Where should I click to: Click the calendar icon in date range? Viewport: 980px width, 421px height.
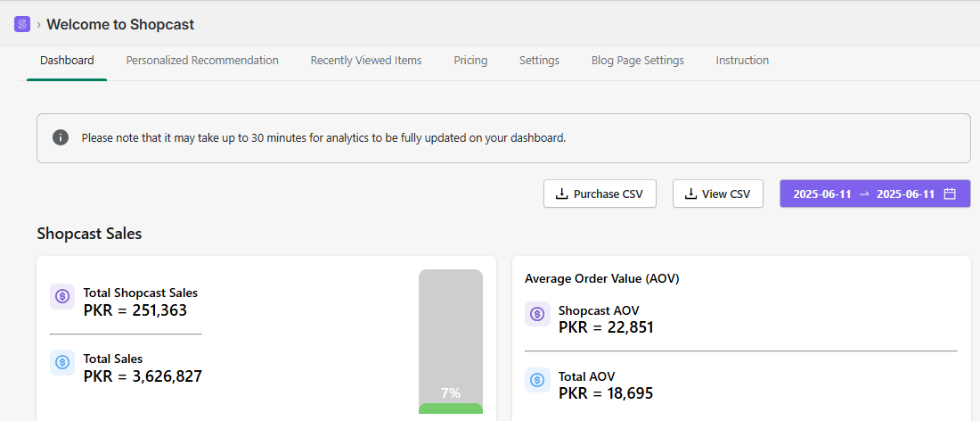click(950, 194)
